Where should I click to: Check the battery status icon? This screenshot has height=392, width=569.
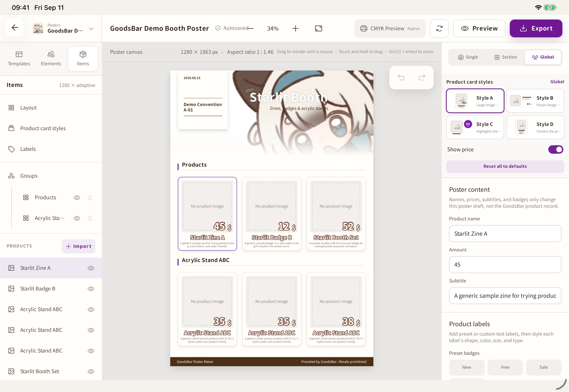click(x=550, y=7)
